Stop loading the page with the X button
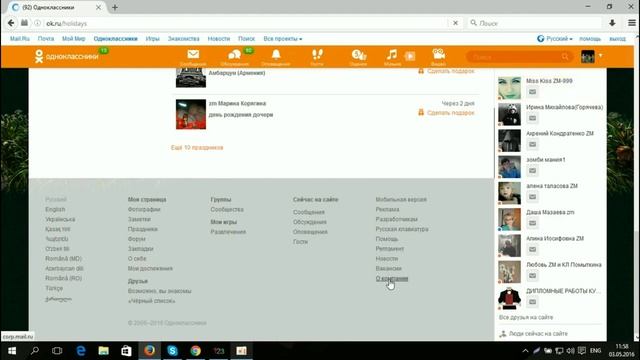 [456, 23]
